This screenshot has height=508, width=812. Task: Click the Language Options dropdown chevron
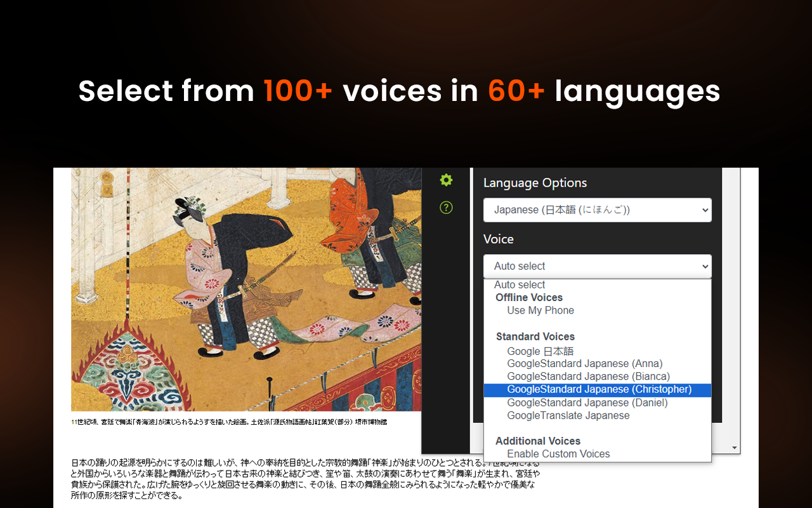tap(704, 210)
